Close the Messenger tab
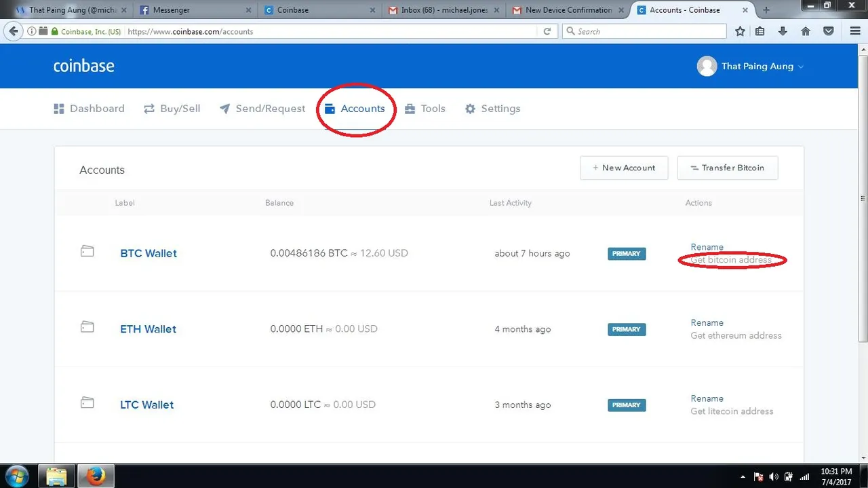Image resolution: width=868 pixels, height=488 pixels. [248, 10]
